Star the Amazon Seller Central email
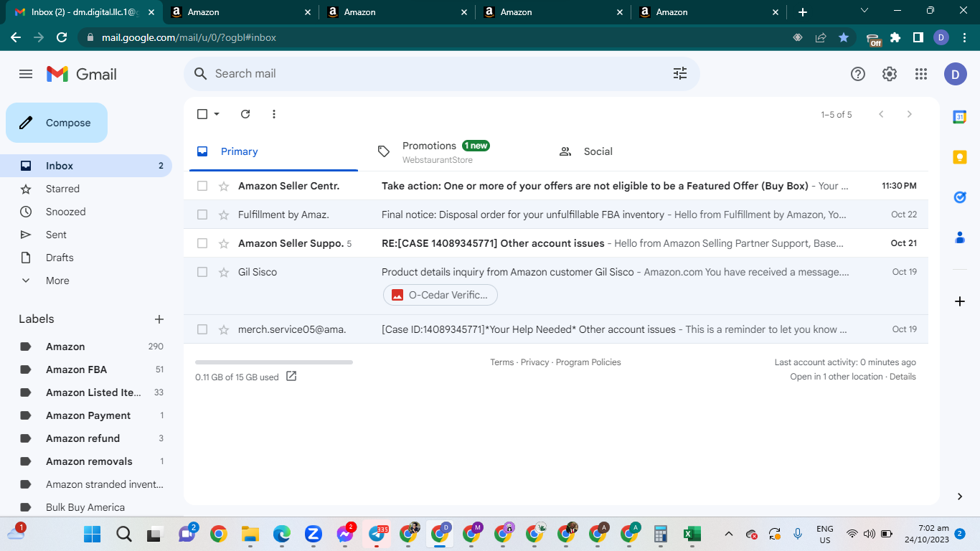The width and height of the screenshot is (980, 551). tap(224, 186)
